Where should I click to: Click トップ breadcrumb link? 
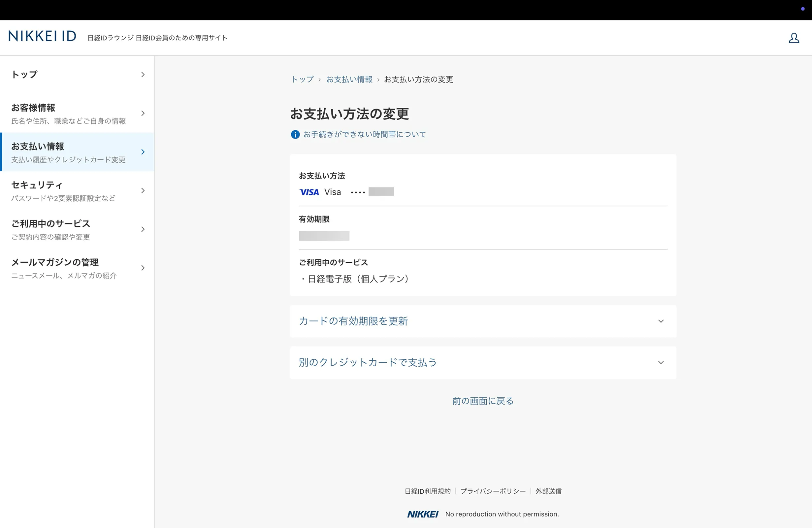(302, 80)
